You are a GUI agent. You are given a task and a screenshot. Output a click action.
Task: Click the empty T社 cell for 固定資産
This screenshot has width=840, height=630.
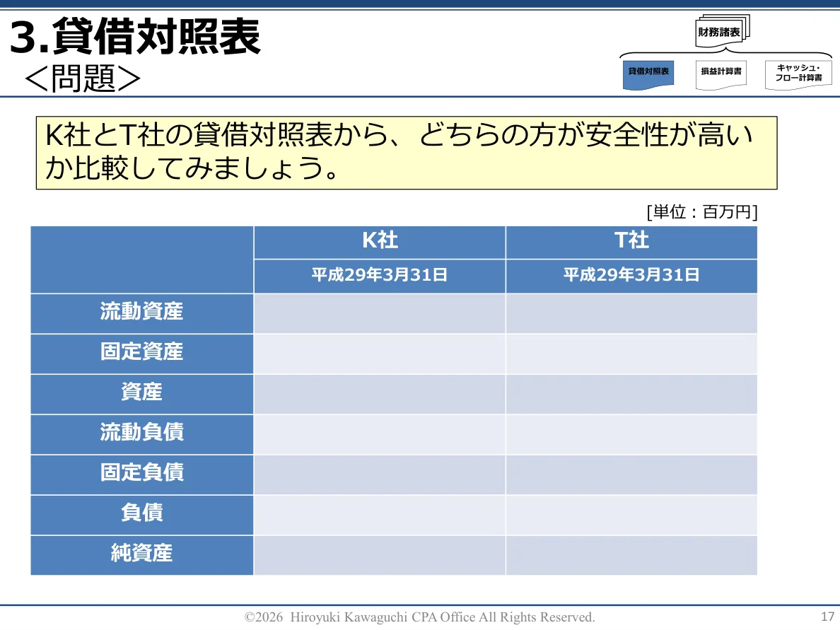pos(631,354)
